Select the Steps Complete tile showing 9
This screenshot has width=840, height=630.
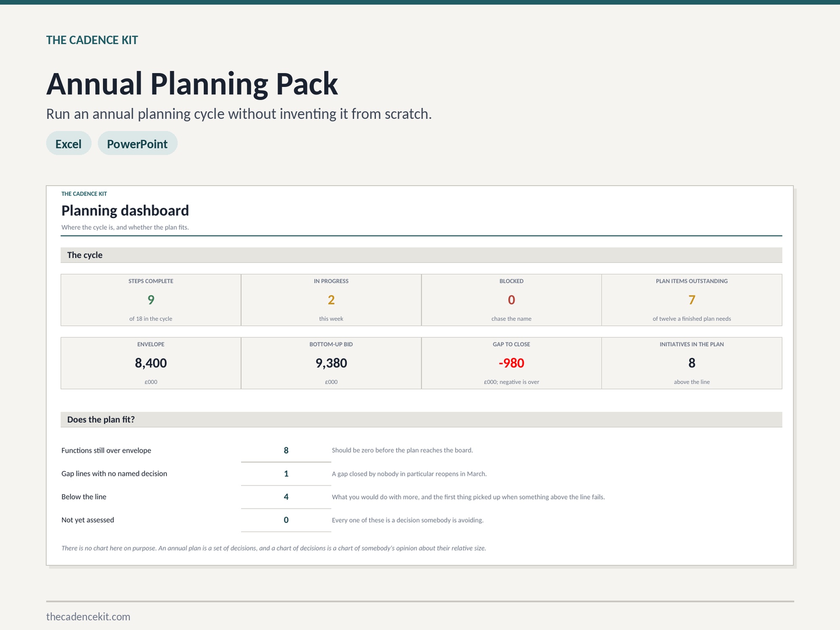[151, 300]
